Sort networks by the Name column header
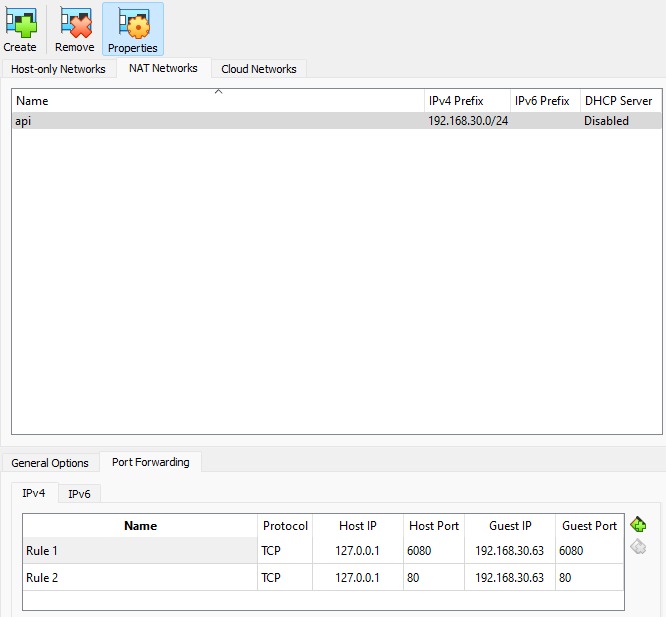The height and width of the screenshot is (617, 666). click(218, 101)
